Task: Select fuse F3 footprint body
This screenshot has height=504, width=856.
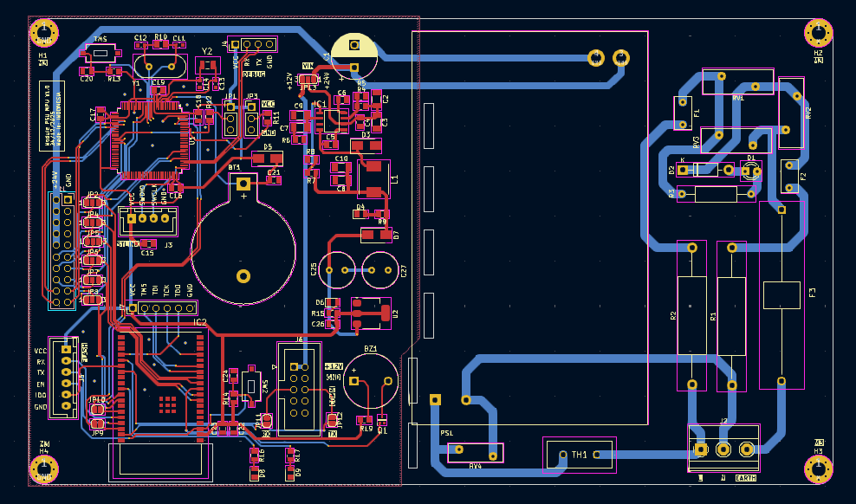Action: (781, 295)
